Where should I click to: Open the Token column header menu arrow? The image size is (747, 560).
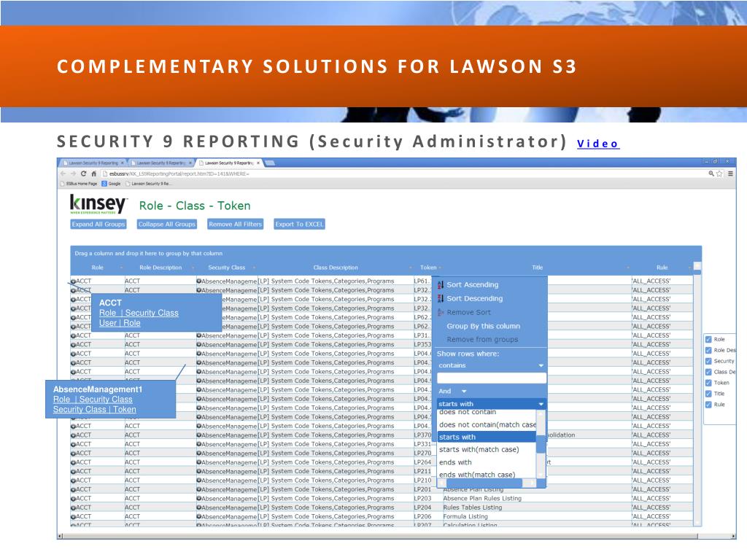coord(440,268)
